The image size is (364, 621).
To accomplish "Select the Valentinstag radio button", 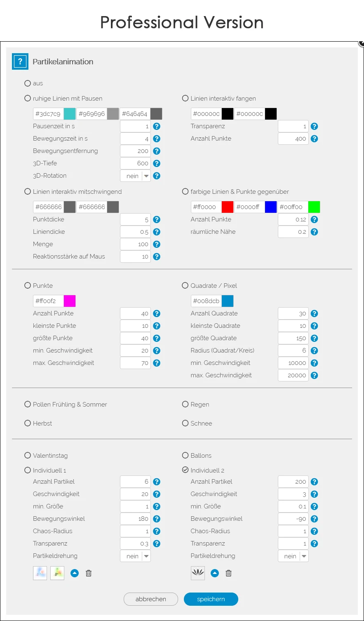I will pyautogui.click(x=28, y=456).
